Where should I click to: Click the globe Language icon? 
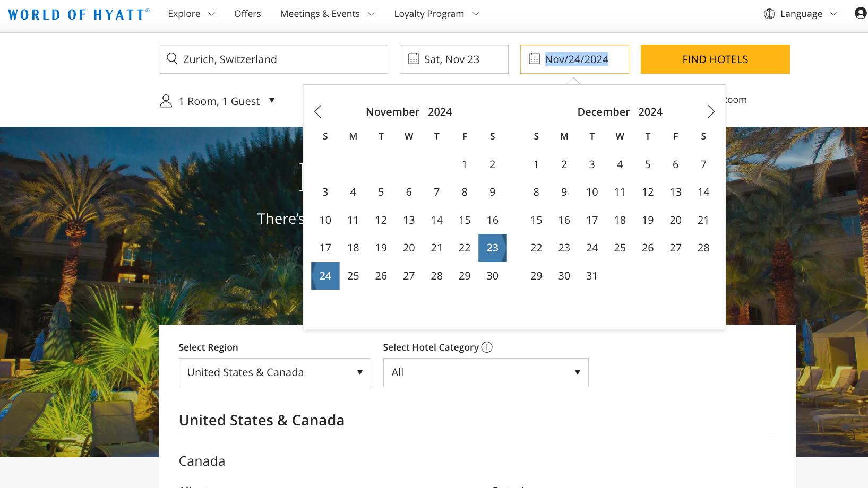[769, 14]
